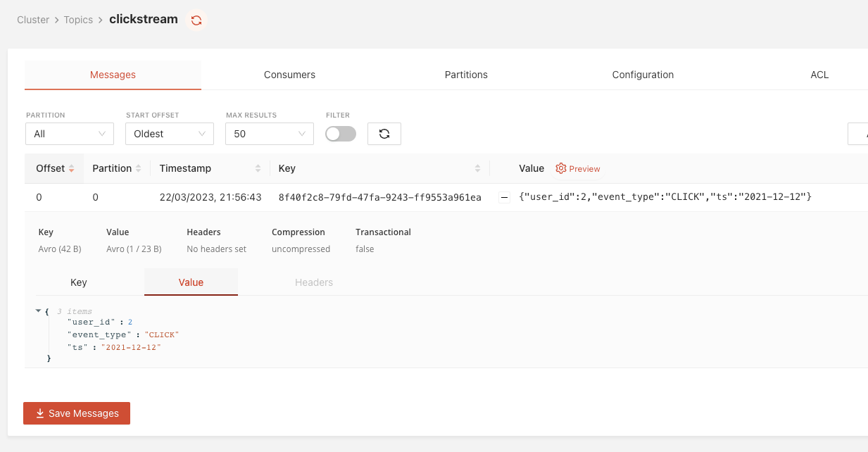Switch to the Consumers tab

(289, 75)
